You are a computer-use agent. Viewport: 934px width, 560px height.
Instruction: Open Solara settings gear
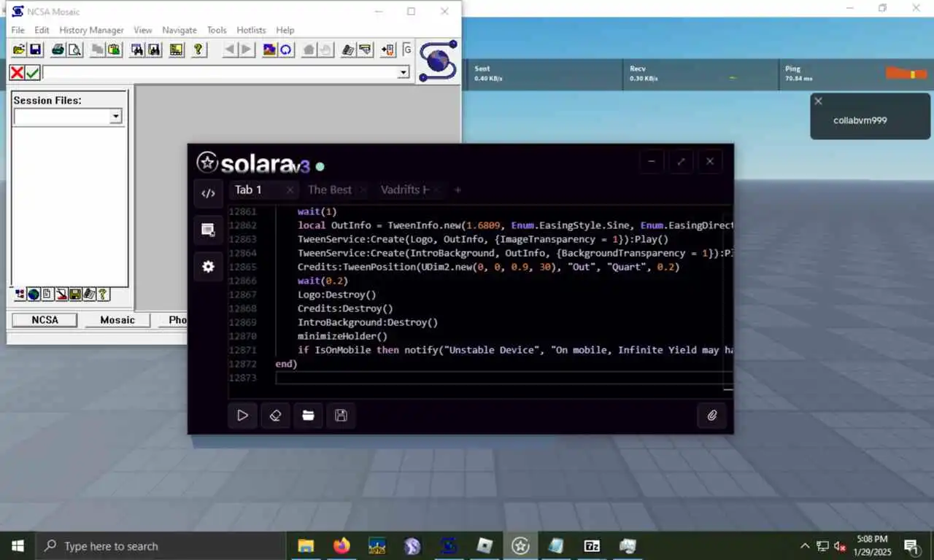point(208,267)
